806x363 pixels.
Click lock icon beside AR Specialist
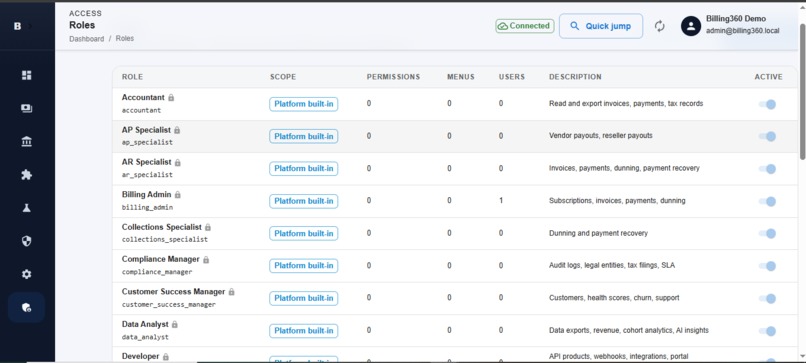(178, 162)
